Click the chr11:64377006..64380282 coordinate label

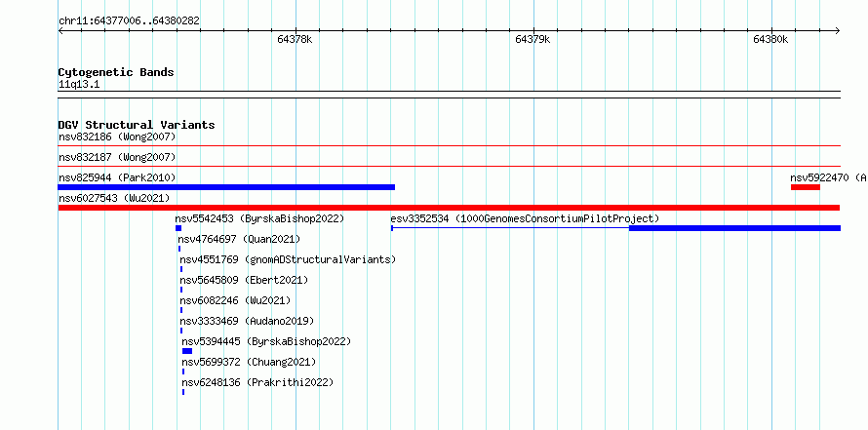point(129,21)
